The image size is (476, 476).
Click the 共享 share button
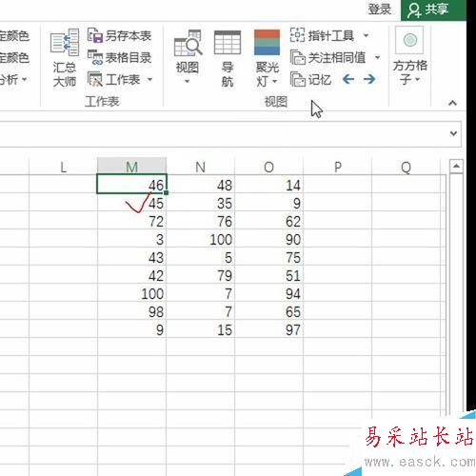click(x=433, y=10)
